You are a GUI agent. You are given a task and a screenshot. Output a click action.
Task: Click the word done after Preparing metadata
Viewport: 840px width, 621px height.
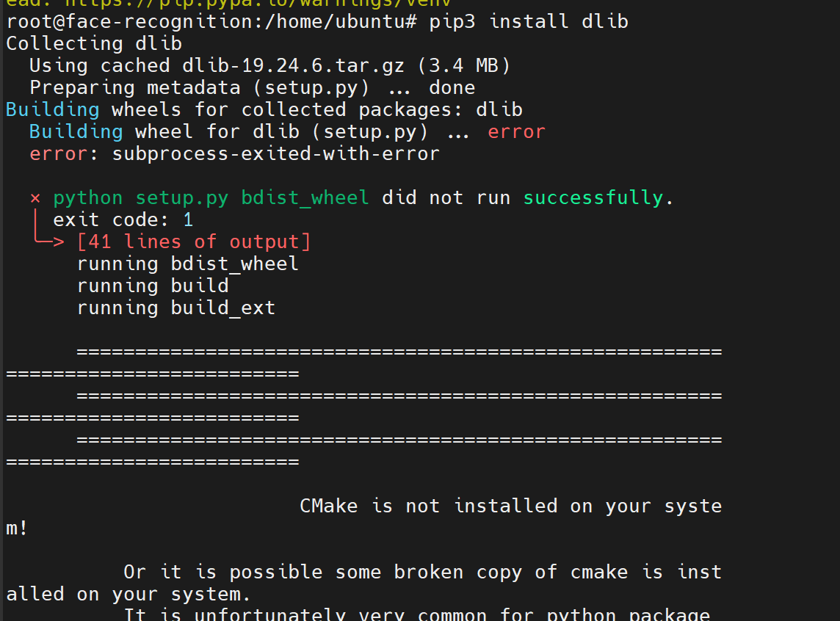452,87
